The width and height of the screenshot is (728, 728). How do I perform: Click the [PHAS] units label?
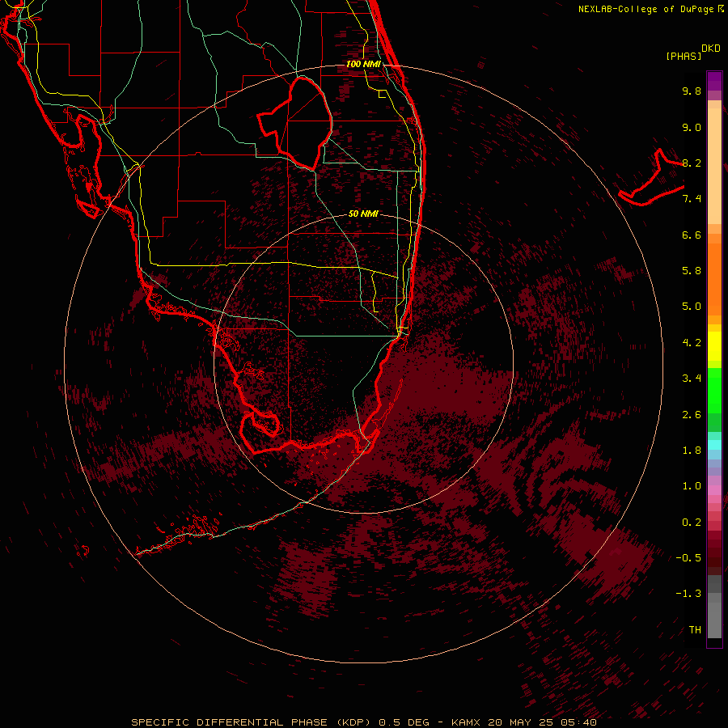click(684, 56)
